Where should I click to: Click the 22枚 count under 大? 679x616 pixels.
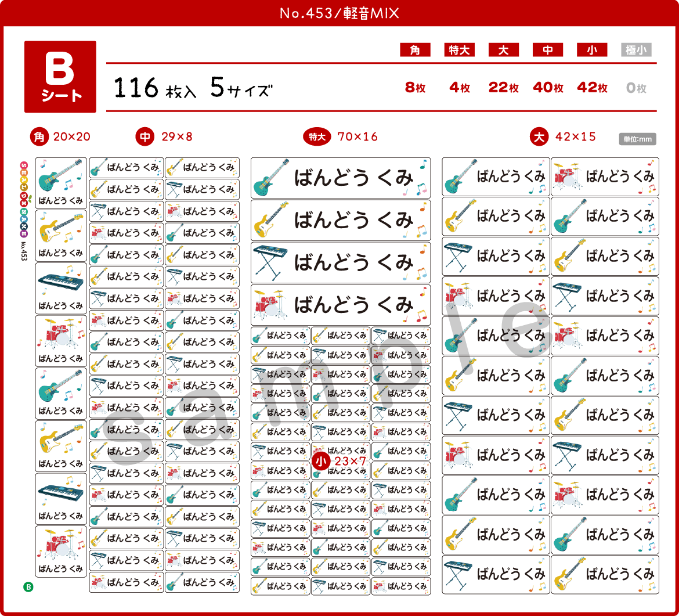click(x=504, y=88)
